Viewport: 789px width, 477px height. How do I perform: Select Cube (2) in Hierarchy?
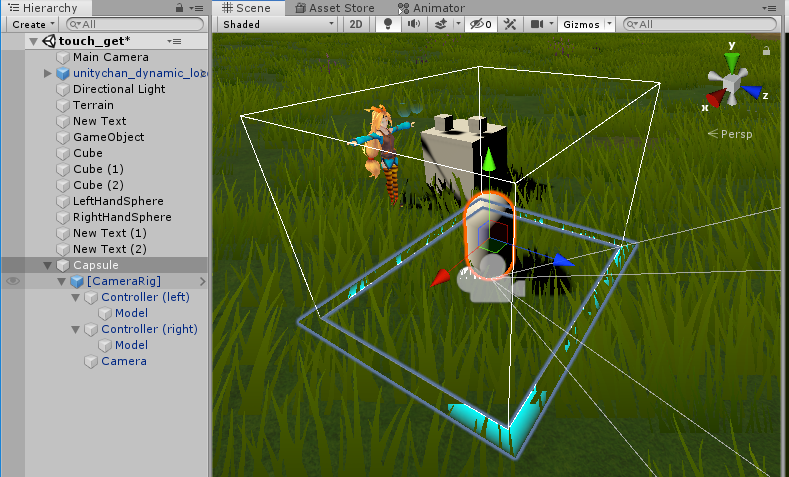(x=98, y=185)
